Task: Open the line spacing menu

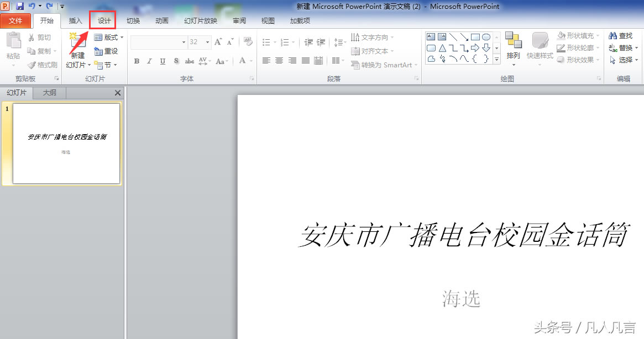Action: point(339,42)
